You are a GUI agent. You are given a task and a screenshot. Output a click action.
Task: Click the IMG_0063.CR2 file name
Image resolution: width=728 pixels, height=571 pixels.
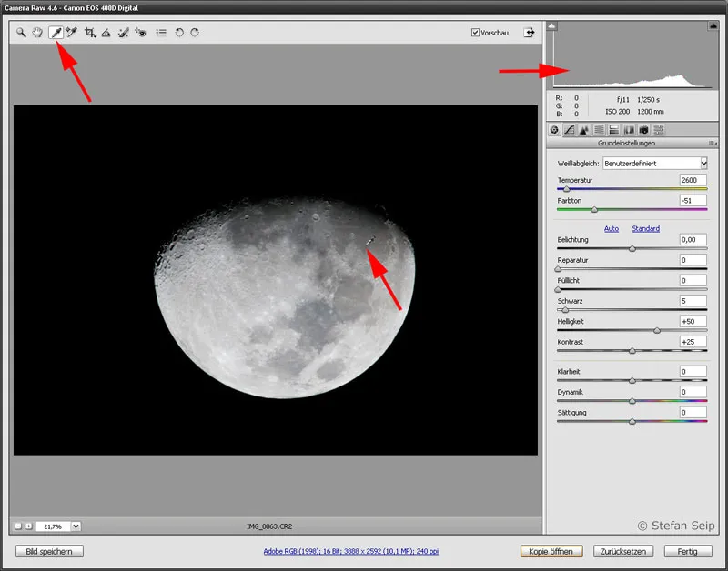(x=269, y=526)
